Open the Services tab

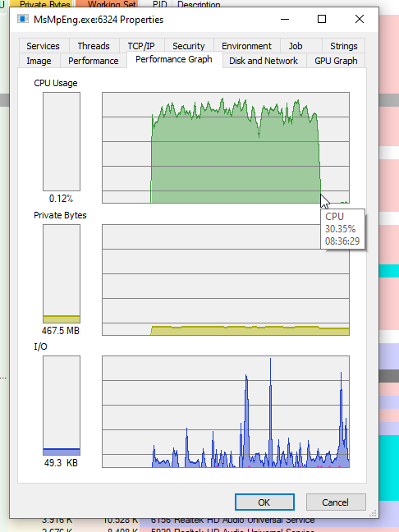(x=43, y=46)
